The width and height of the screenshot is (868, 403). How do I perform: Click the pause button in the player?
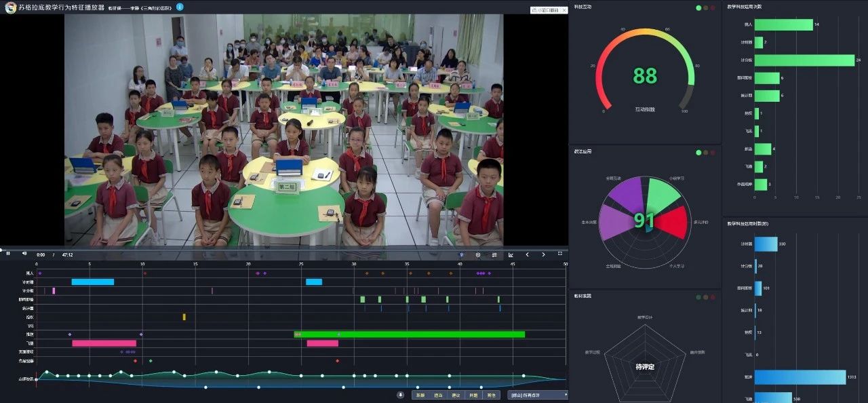[8, 254]
